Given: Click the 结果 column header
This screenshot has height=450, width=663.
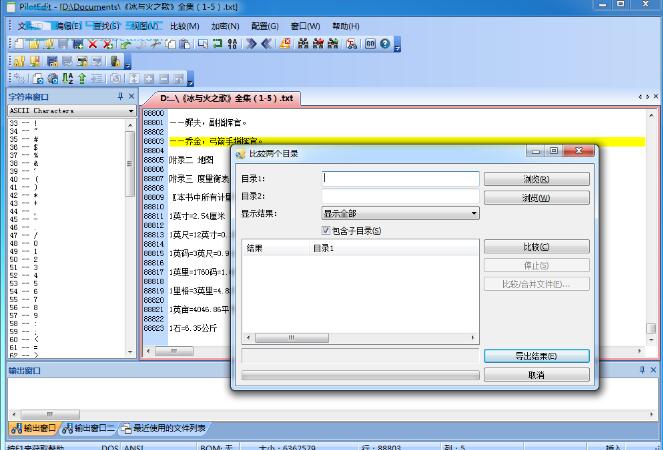Looking at the screenshot, I should (x=277, y=248).
